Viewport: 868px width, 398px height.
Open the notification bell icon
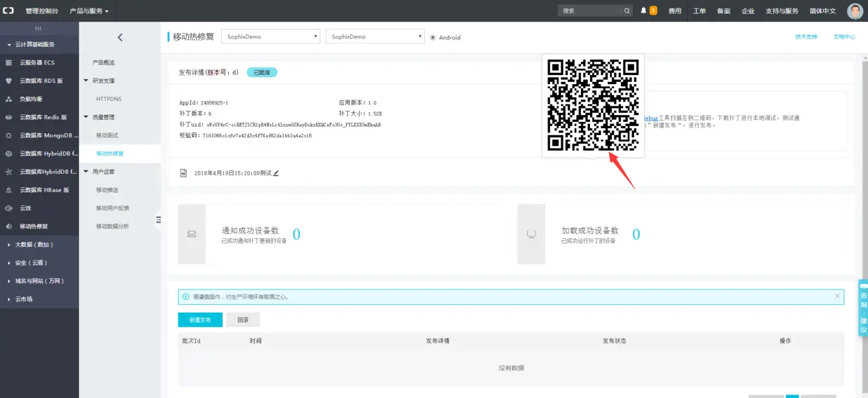(x=644, y=11)
